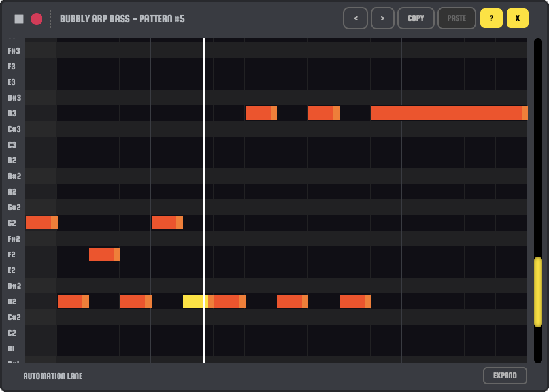
Task: Click the Automation Lane label
Action: click(53, 376)
